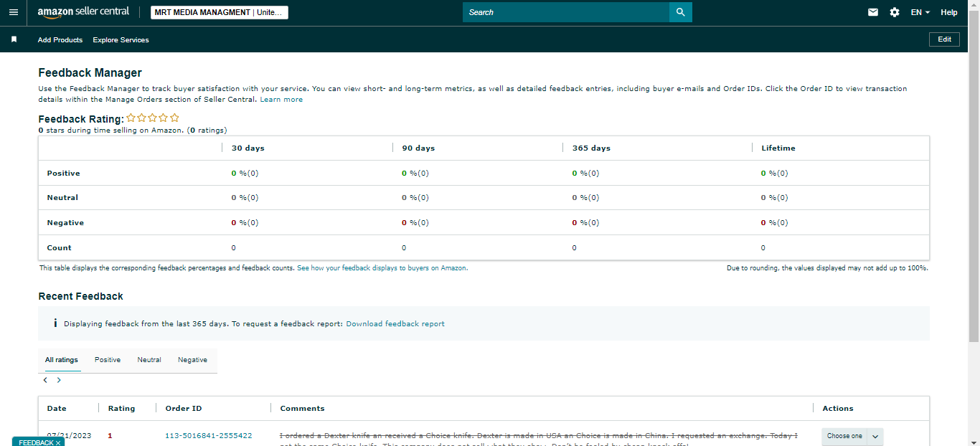Click the Choose one action button
This screenshot has width=980, height=446.
point(844,436)
